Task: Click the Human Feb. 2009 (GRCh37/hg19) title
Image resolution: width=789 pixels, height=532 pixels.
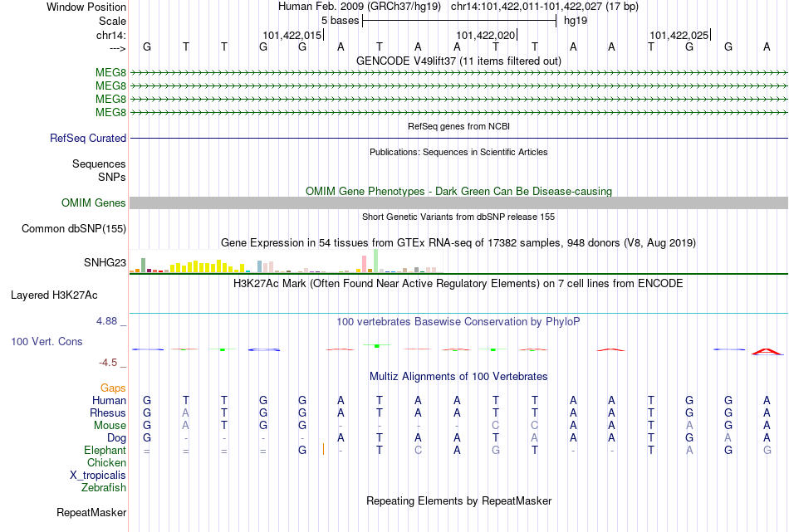Action: tap(360, 7)
